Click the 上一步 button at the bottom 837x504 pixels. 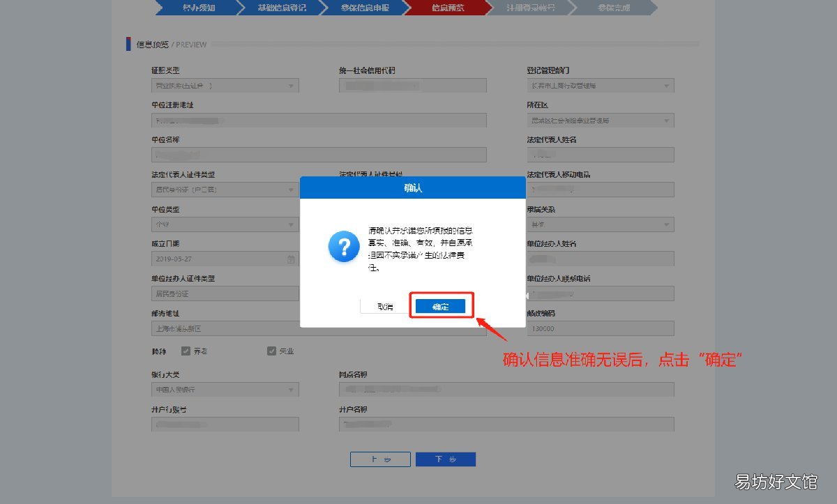click(380, 459)
